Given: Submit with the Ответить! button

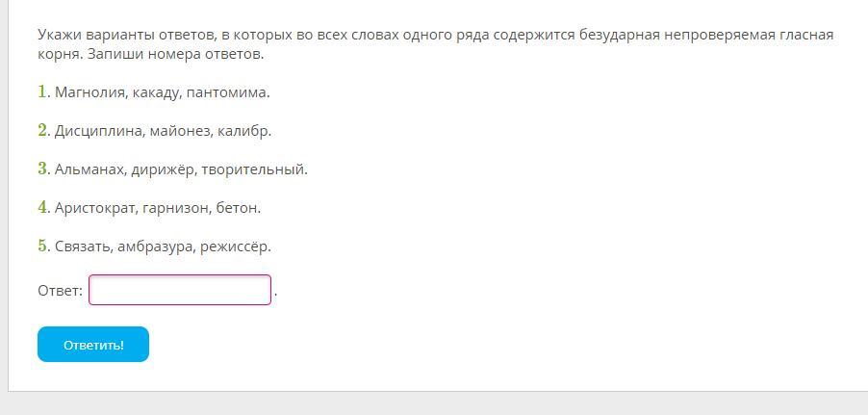Looking at the screenshot, I should [93, 344].
